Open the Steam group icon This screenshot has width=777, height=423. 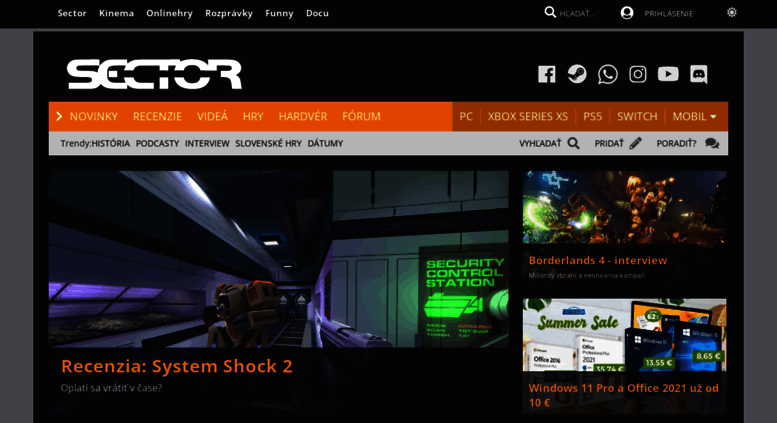coord(577,74)
